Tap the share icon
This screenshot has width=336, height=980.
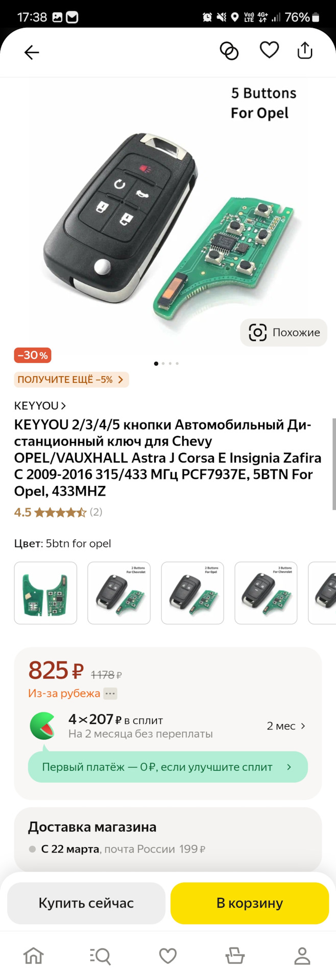tap(305, 51)
